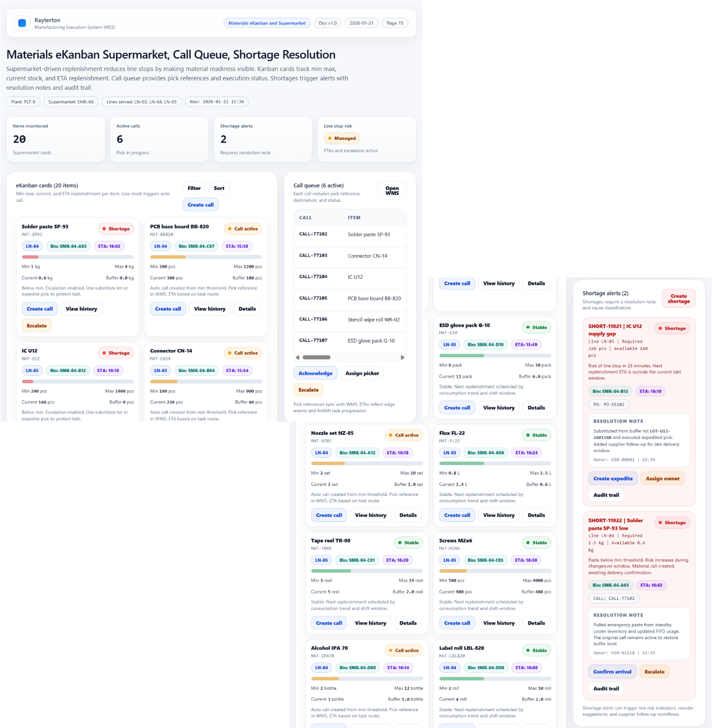712x728 pixels.
Task: Click Assign picker in call queue
Action: pyautogui.click(x=362, y=373)
